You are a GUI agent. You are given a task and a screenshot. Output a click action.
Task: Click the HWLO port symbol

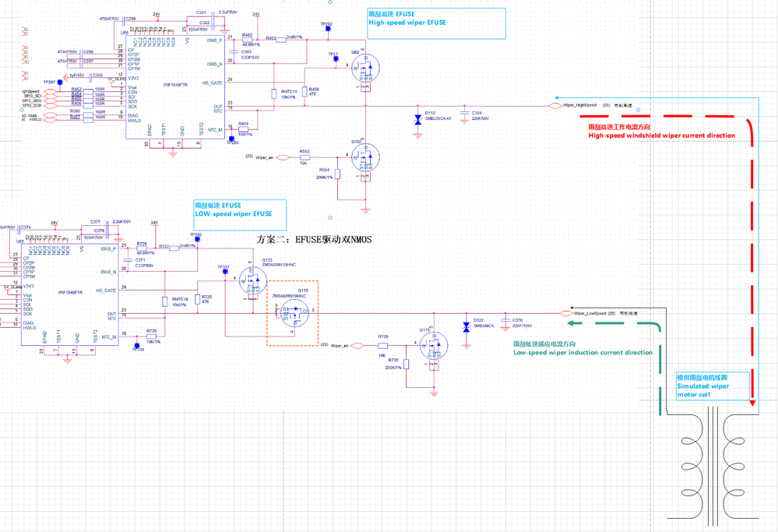tap(50, 120)
